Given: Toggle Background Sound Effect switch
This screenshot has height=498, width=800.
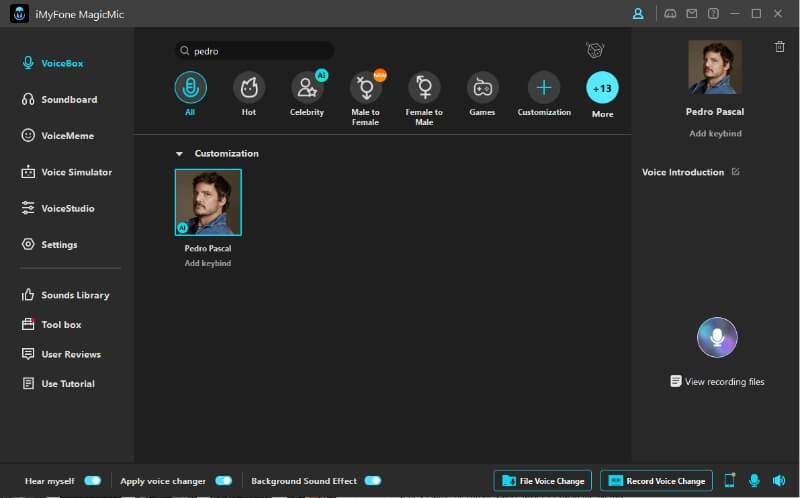Looking at the screenshot, I should [x=373, y=481].
